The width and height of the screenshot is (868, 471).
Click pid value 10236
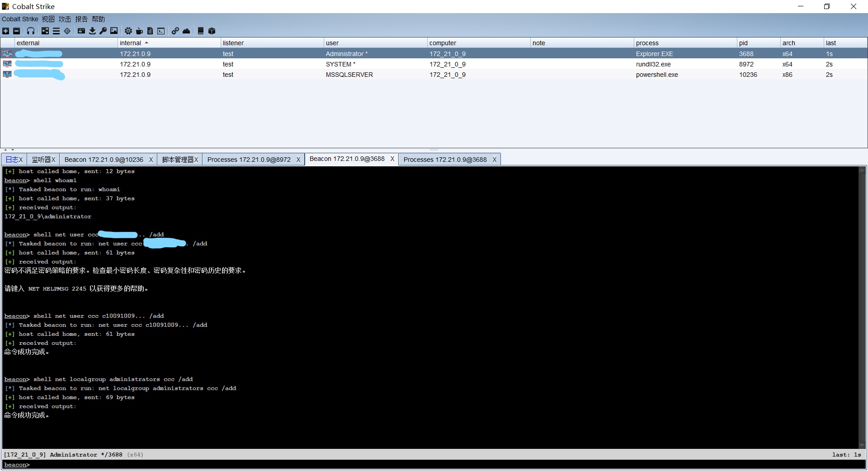748,75
